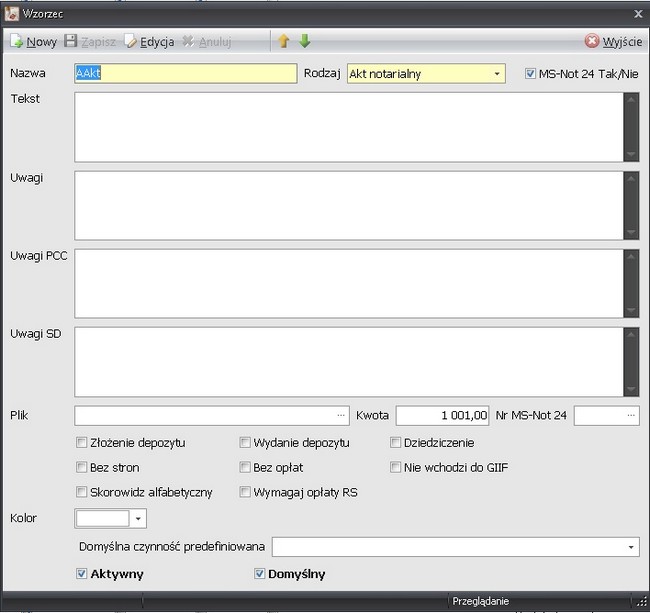
Task: Click the Anuluj cancel toolbar button
Action: (207, 42)
